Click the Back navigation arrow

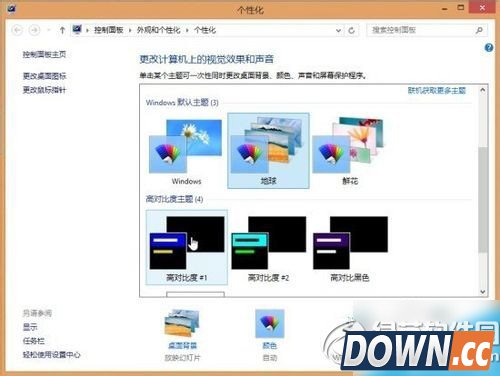pyautogui.click(x=17, y=30)
